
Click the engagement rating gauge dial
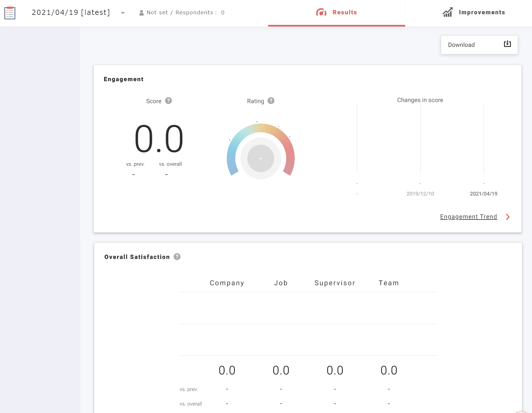pyautogui.click(x=260, y=158)
